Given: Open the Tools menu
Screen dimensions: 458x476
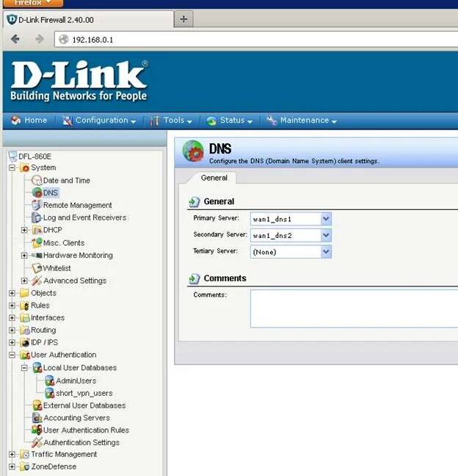Looking at the screenshot, I should (171, 120).
